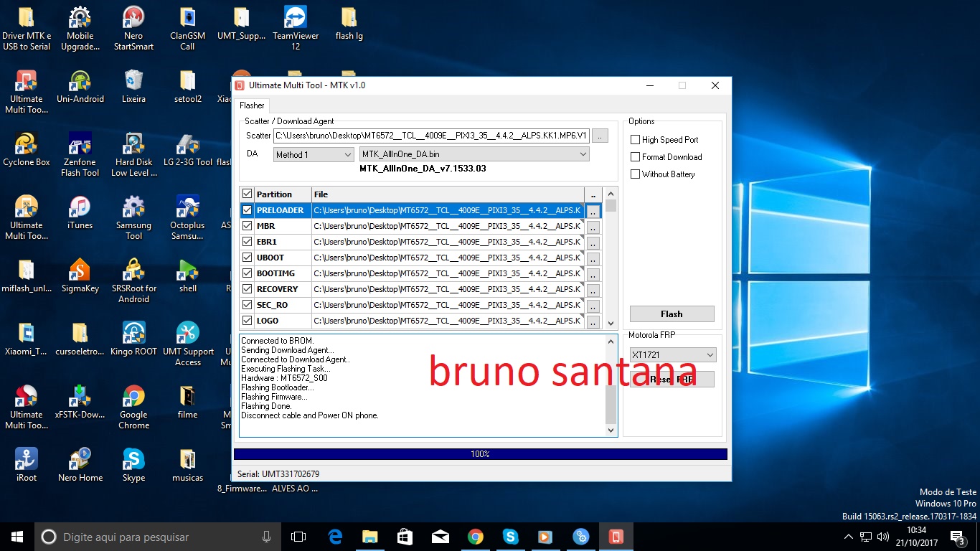Toggle the UBOOT partition checkbox
This screenshot has height=551, width=980.
coord(248,258)
